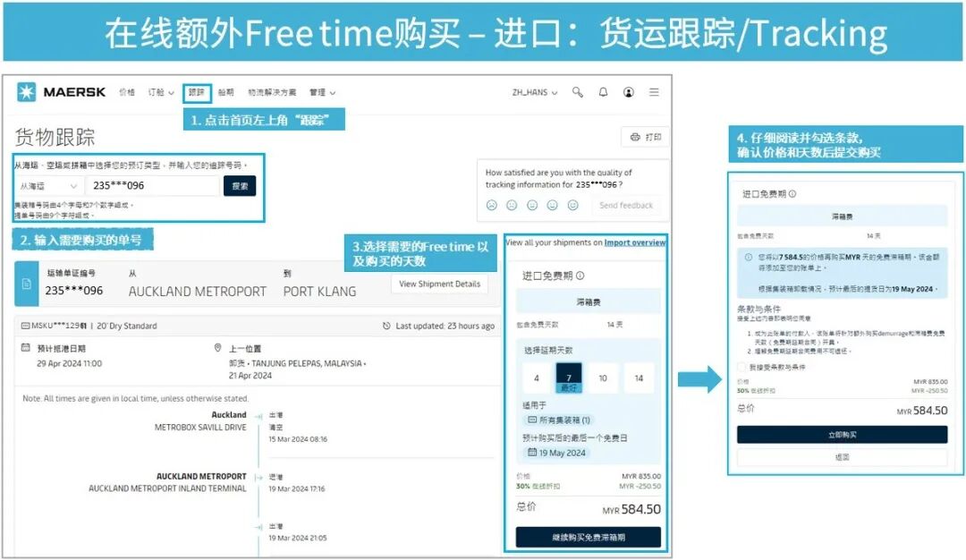Select 10 extension days
The height and width of the screenshot is (560, 966).
603,378
